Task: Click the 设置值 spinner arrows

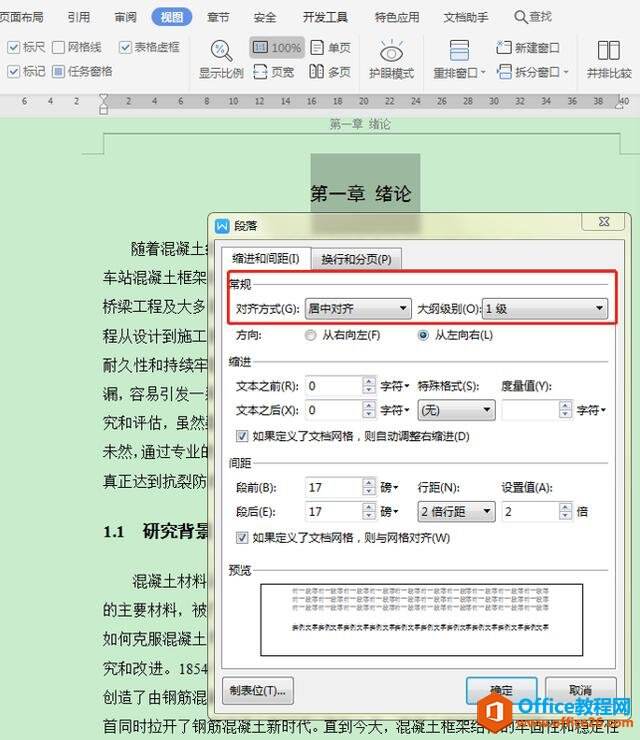Action: [565, 512]
